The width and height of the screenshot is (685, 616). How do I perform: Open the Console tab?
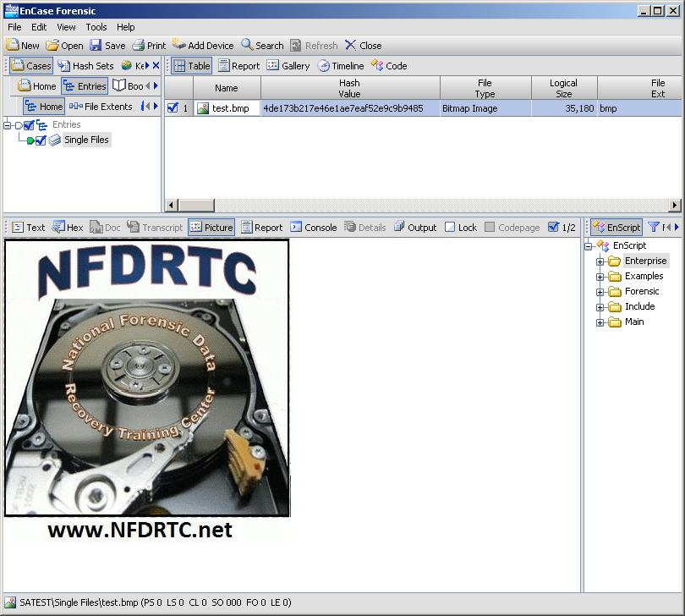click(x=314, y=228)
